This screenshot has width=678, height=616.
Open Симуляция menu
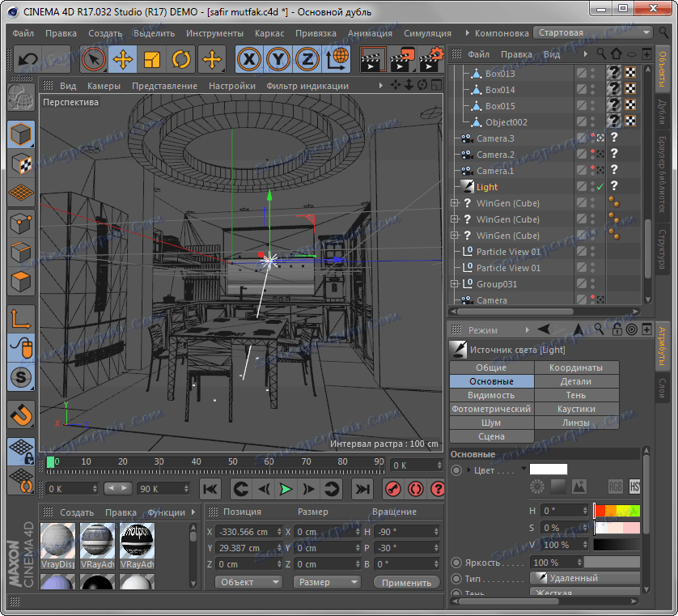pyautogui.click(x=427, y=33)
